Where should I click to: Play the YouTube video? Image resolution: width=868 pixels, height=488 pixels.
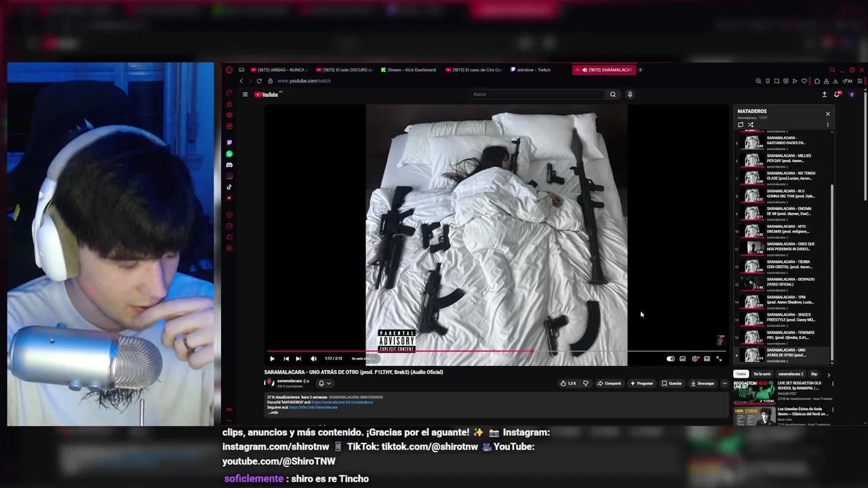272,359
